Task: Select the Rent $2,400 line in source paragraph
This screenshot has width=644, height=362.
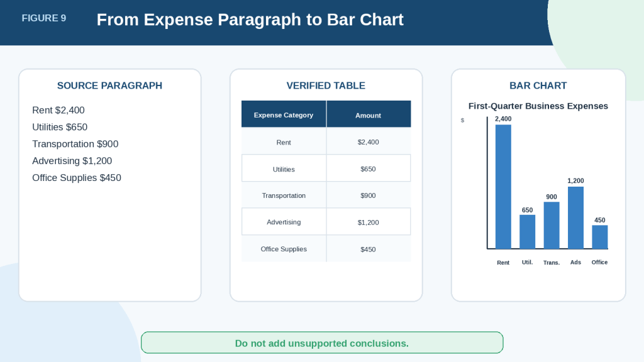Action: tap(58, 111)
